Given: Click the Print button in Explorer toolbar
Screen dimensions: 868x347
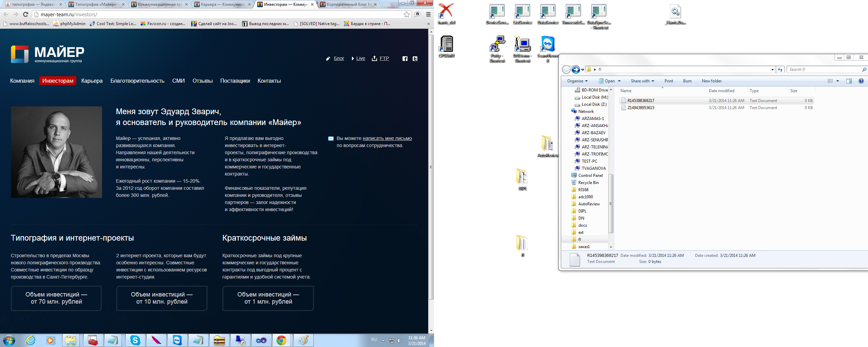Looking at the screenshot, I should click(x=669, y=81).
